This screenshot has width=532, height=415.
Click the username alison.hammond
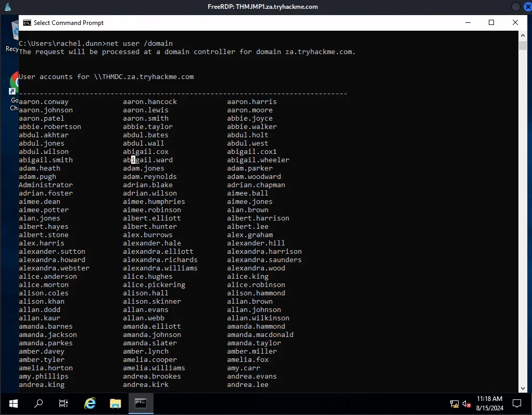tap(256, 293)
